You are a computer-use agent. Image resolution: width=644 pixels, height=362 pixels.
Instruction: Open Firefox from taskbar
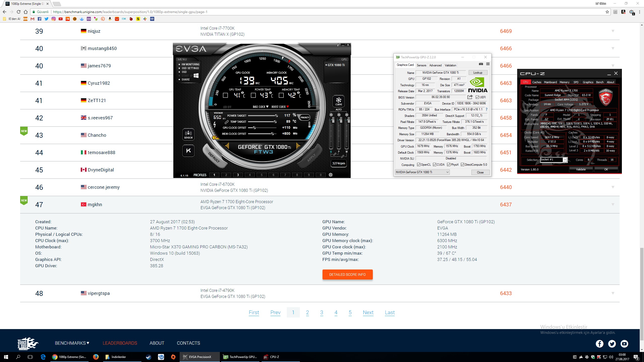pos(96,357)
